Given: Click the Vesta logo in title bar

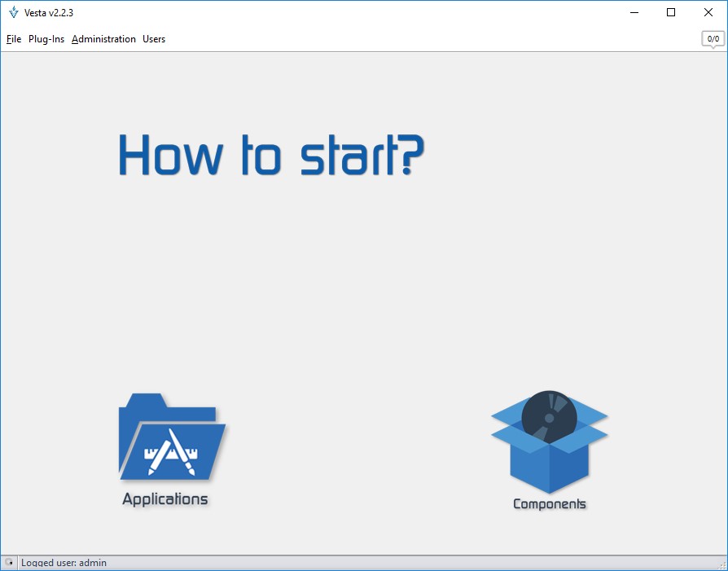Looking at the screenshot, I should [x=13, y=12].
